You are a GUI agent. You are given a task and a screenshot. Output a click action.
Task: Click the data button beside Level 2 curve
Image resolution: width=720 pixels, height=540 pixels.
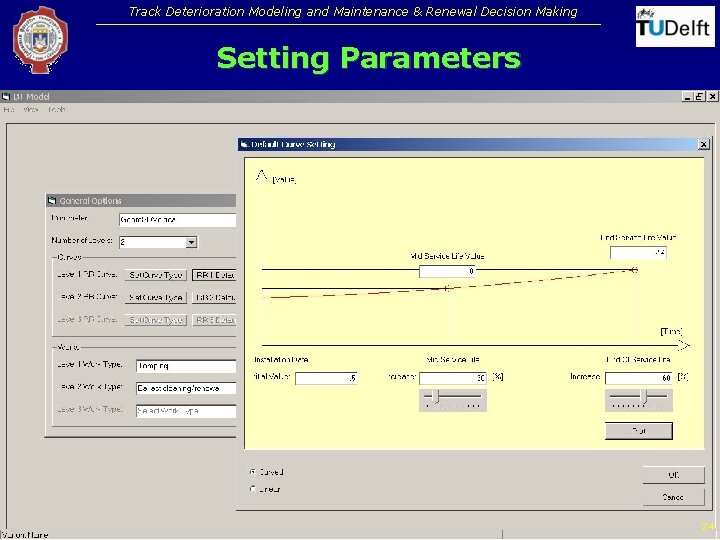tap(214, 298)
